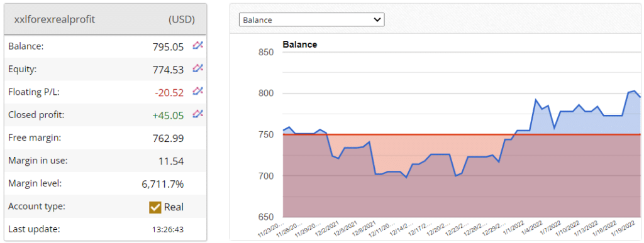Click the (USD) currency label
644x243 pixels.
pyautogui.click(x=182, y=19)
